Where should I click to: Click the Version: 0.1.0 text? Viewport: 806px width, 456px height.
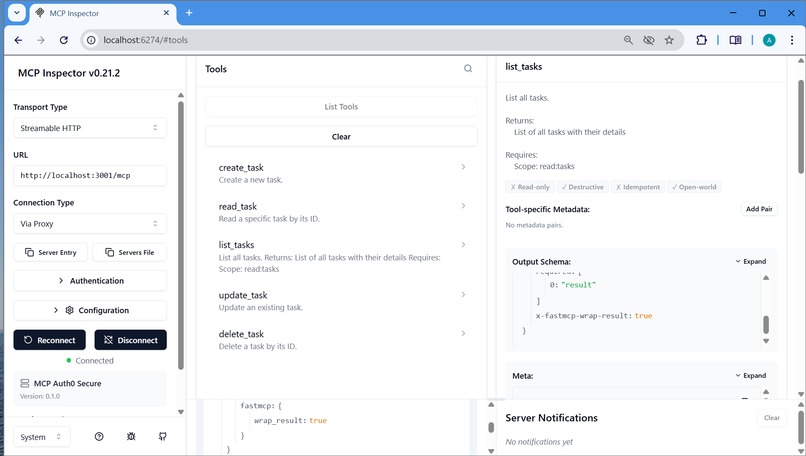(x=40, y=396)
